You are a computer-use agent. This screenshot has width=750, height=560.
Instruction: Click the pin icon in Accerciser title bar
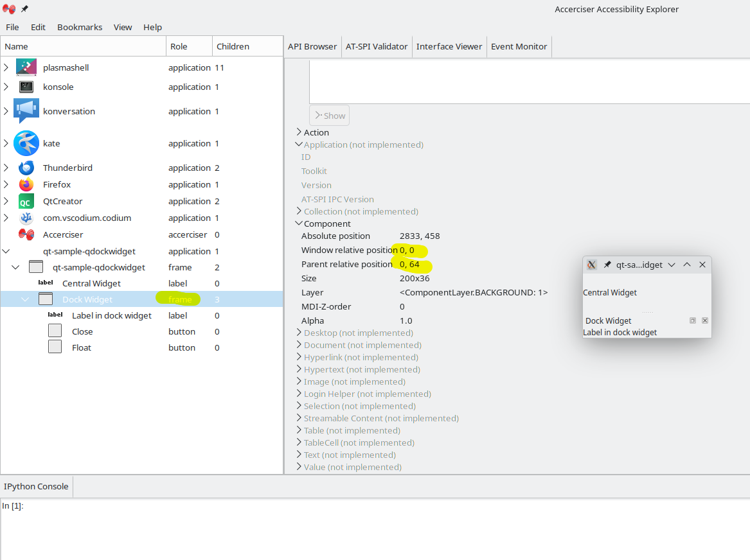[x=24, y=8]
